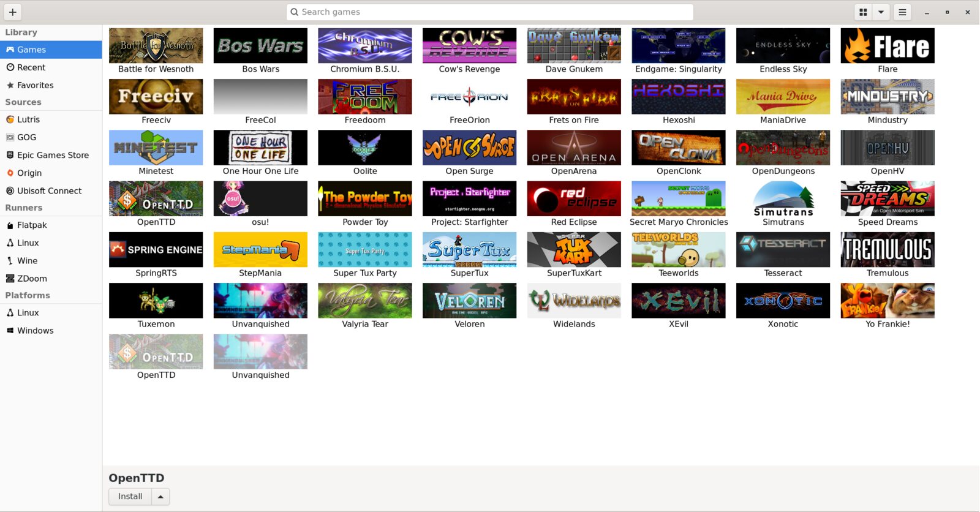Select Games in the Library sidebar
Screen dimensions: 980x512
pyautogui.click(x=51, y=50)
